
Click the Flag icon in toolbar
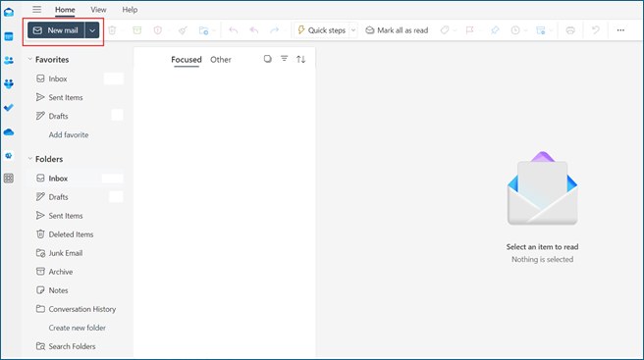pyautogui.click(x=469, y=30)
